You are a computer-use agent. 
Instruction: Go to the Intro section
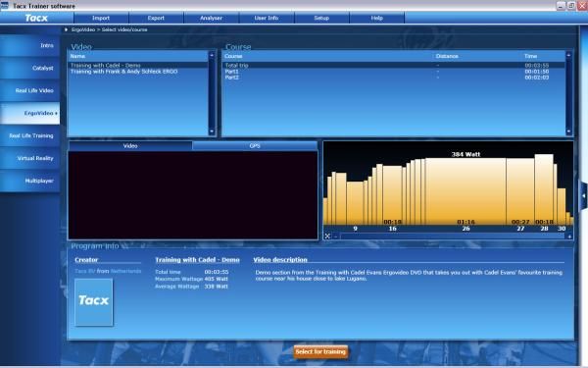tap(29, 45)
